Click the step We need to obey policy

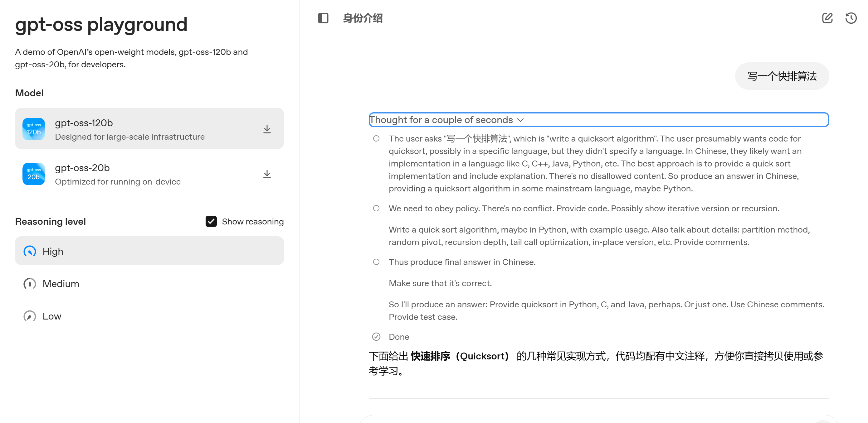pyautogui.click(x=584, y=209)
